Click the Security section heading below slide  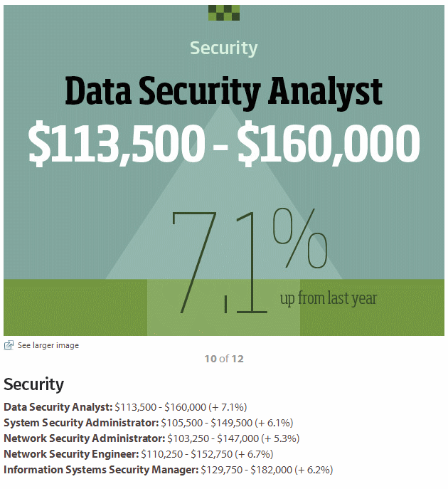(x=33, y=384)
